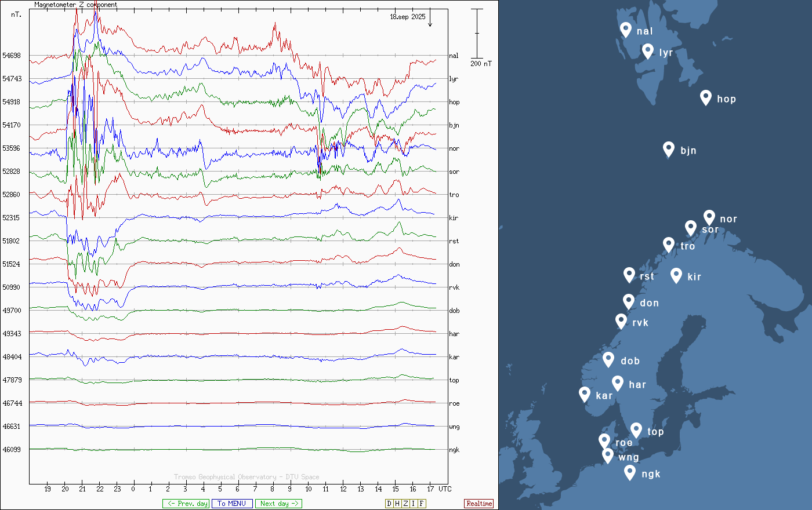Advance to the next day
This screenshot has height=510, width=812.
pyautogui.click(x=278, y=504)
